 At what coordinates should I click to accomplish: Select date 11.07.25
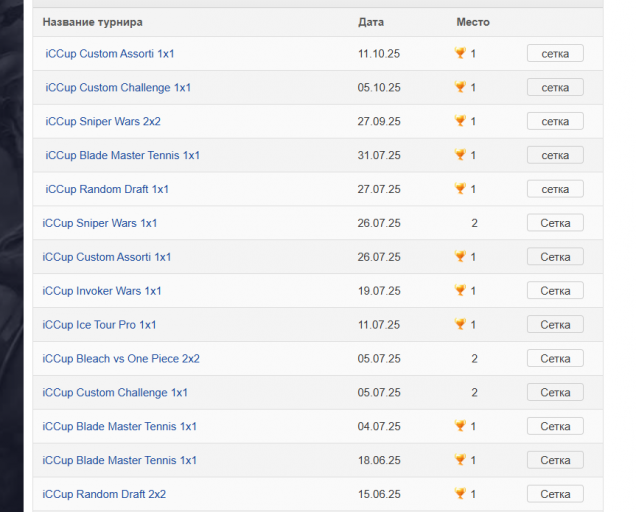(x=379, y=325)
